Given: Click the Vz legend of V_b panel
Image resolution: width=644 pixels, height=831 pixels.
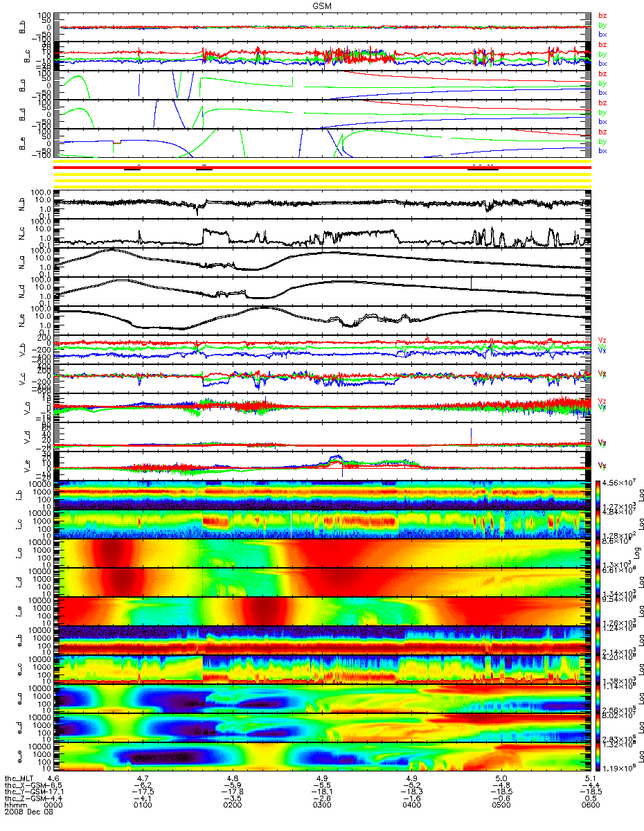Looking at the screenshot, I should 602,339.
